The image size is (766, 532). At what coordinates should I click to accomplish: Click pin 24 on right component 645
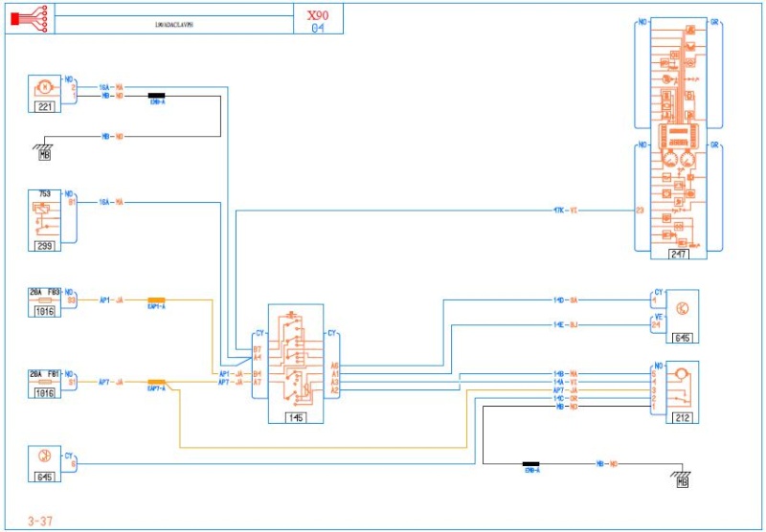coord(656,324)
